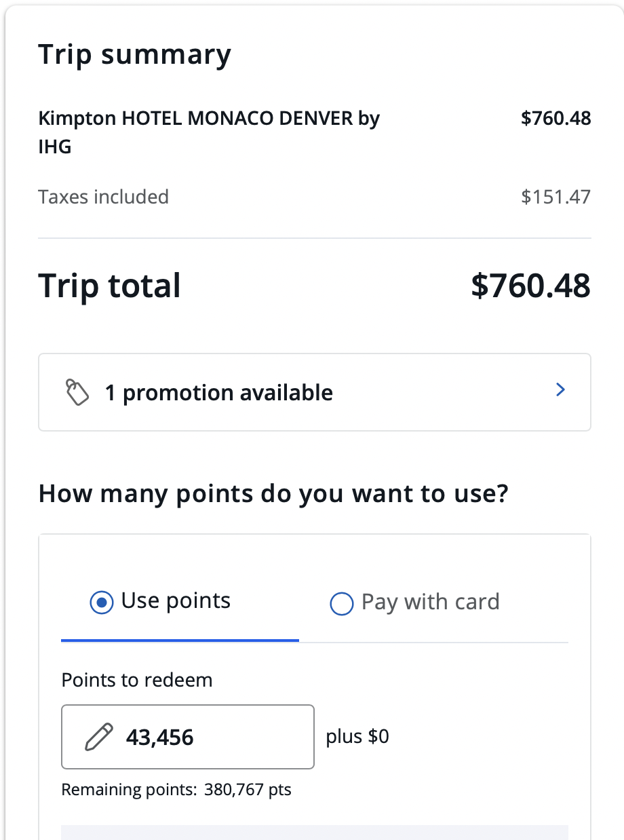Switch to the Pay with card tab label

(430, 603)
